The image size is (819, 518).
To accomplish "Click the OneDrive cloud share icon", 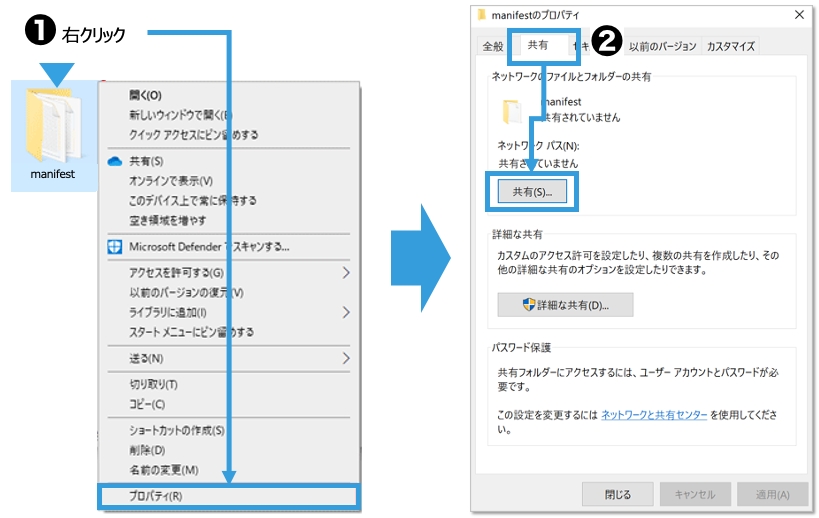I will click(x=114, y=161).
